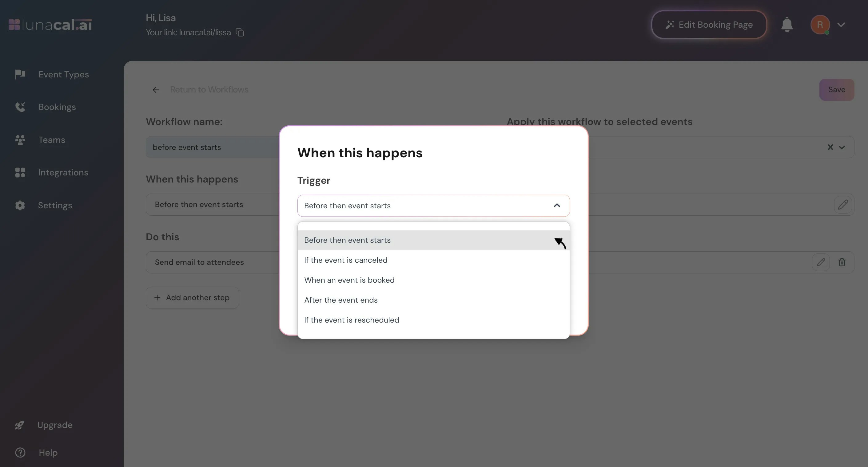This screenshot has height=467, width=868.
Task: Copy booking link icon next to lunacal.ai/lissa
Action: coord(240,33)
